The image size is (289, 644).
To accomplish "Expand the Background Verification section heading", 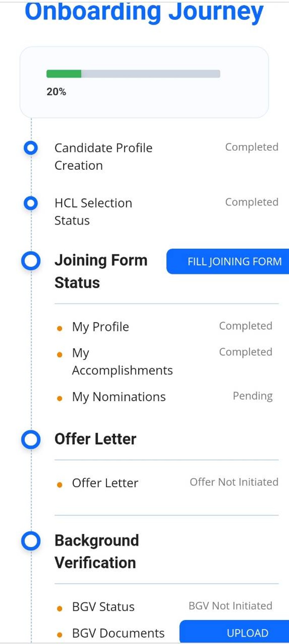I will pos(97,552).
